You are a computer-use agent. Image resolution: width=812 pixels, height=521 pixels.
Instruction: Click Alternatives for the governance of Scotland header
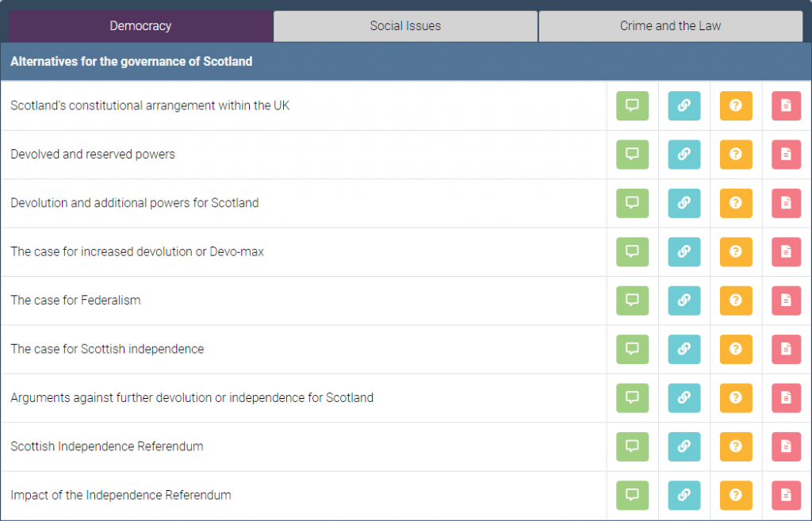tap(132, 61)
